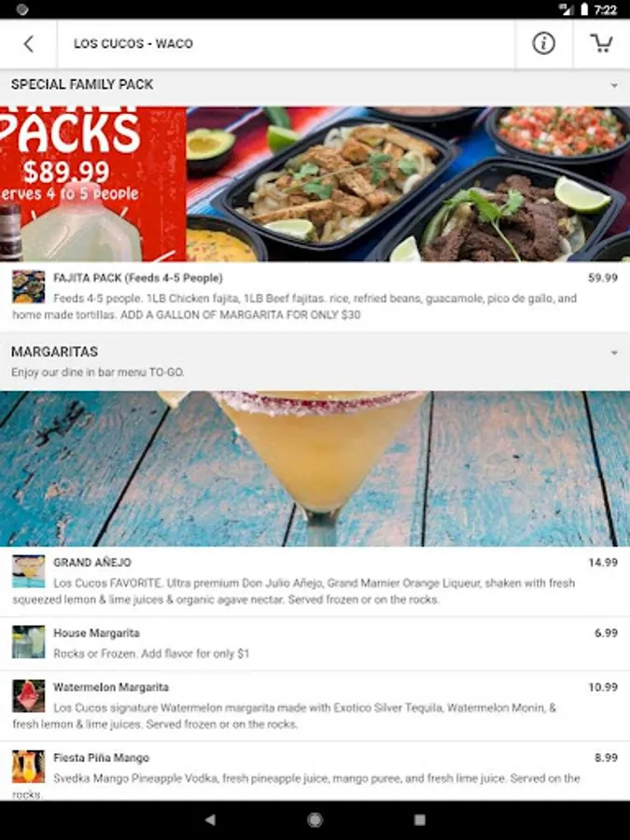Image resolution: width=630 pixels, height=840 pixels.
Task: Select the Fiesta Piña Mango item name
Action: click(101, 758)
